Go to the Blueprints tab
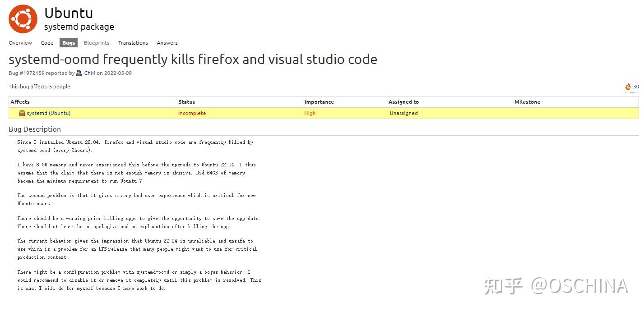The height and width of the screenshot is (312, 644). [97, 43]
